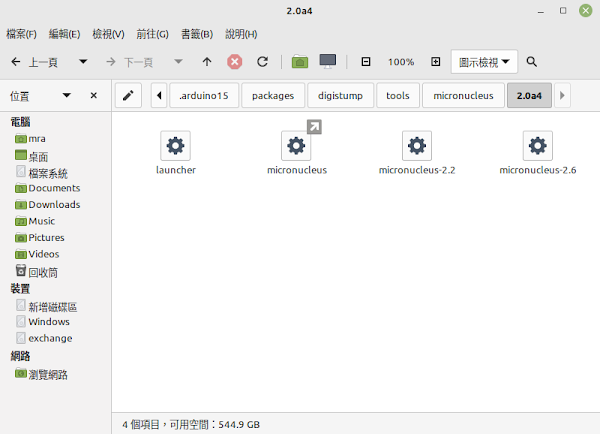600x434 pixels.
Task: Open 新增磁碟區 device in sidebar
Action: point(47,306)
